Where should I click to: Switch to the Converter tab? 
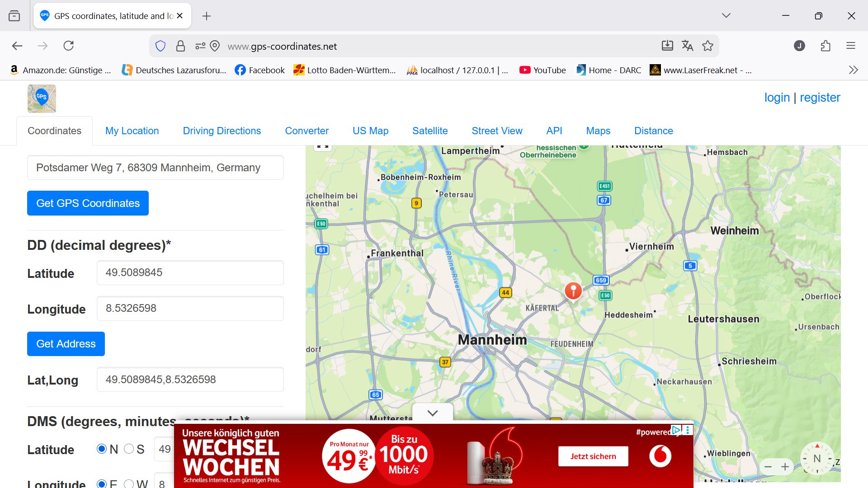pos(307,131)
